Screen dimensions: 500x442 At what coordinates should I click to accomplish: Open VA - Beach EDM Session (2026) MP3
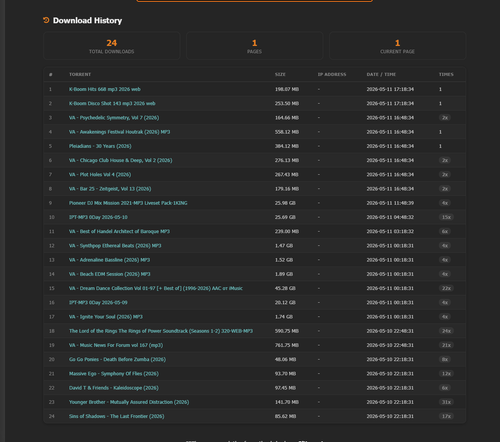point(110,274)
